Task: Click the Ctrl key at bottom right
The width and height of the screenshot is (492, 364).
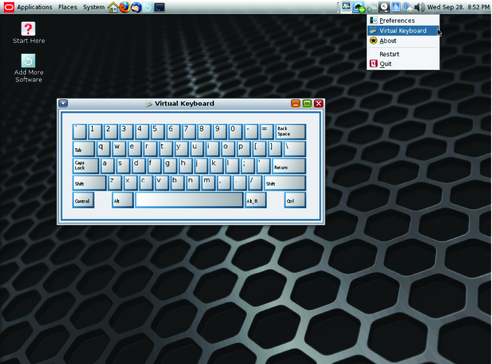Action: coord(295,200)
